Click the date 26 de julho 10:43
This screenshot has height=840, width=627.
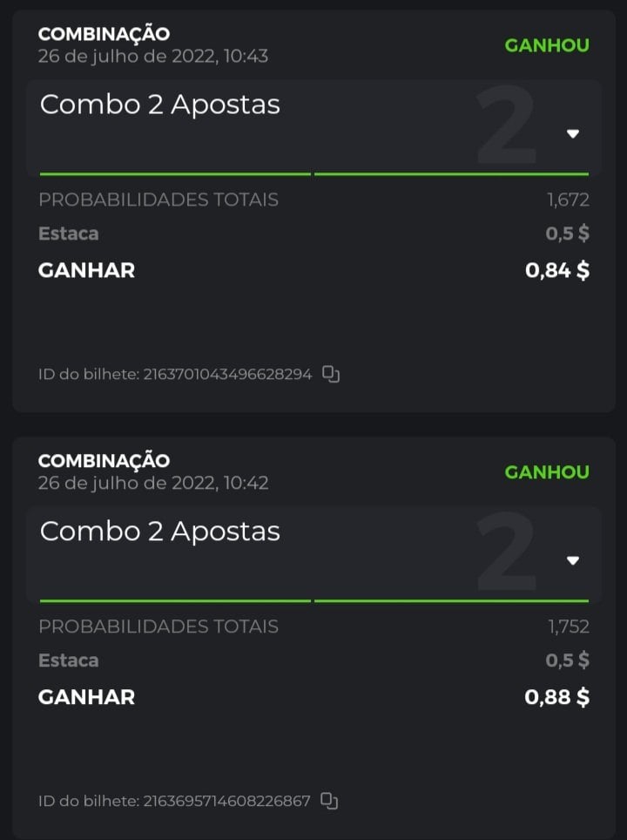(x=153, y=57)
